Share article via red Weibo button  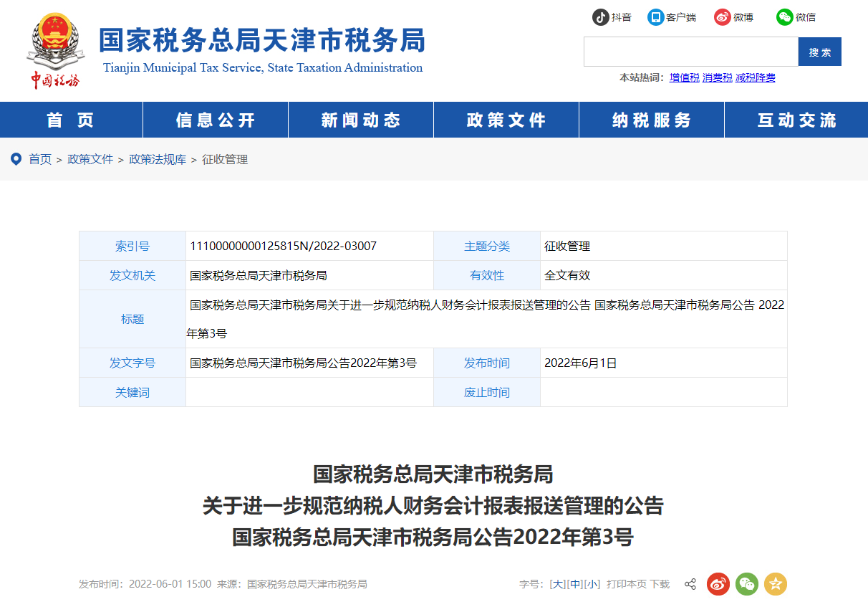(718, 584)
